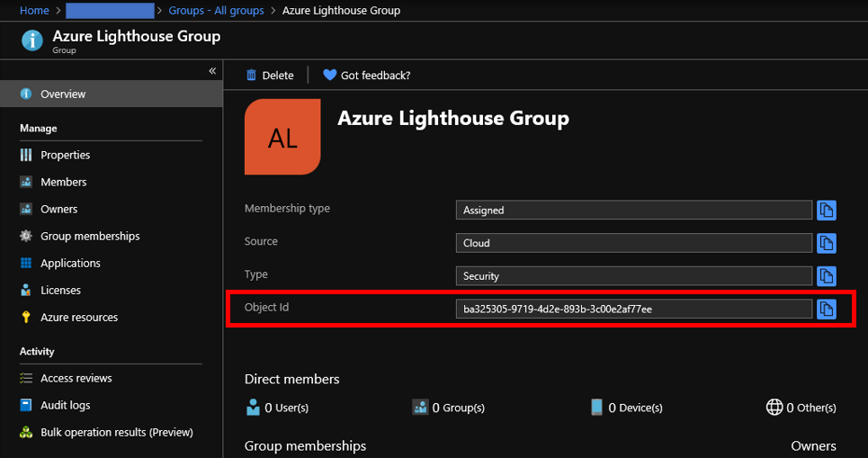Screen dimensions: 868x458
Task: Click the Direct members heading
Action: pyautogui.click(x=291, y=379)
